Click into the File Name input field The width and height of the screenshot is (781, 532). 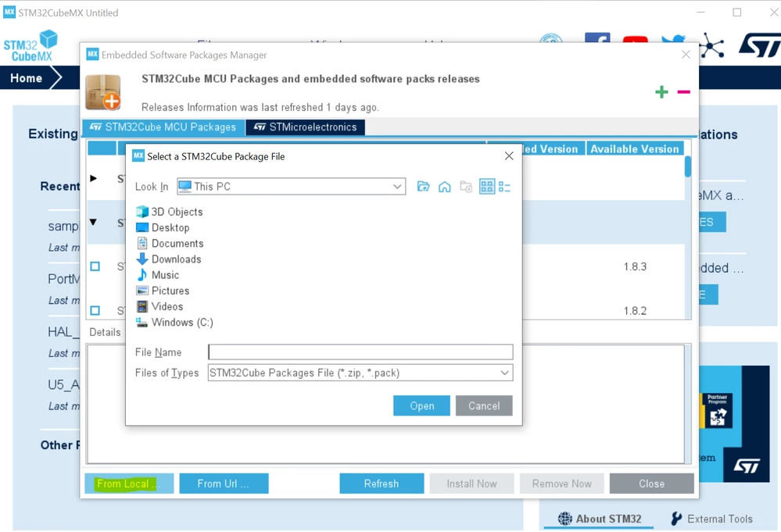coord(360,352)
